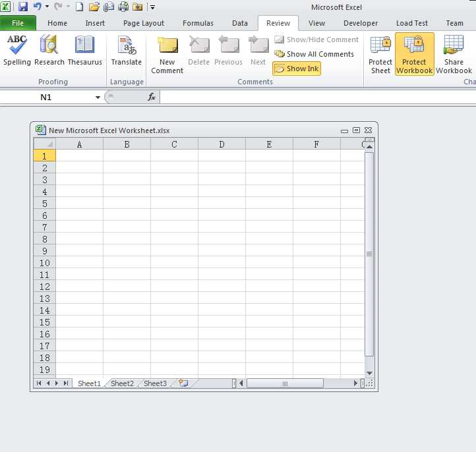Go to the Previous comment
This screenshot has width=476, height=452.
228,50
